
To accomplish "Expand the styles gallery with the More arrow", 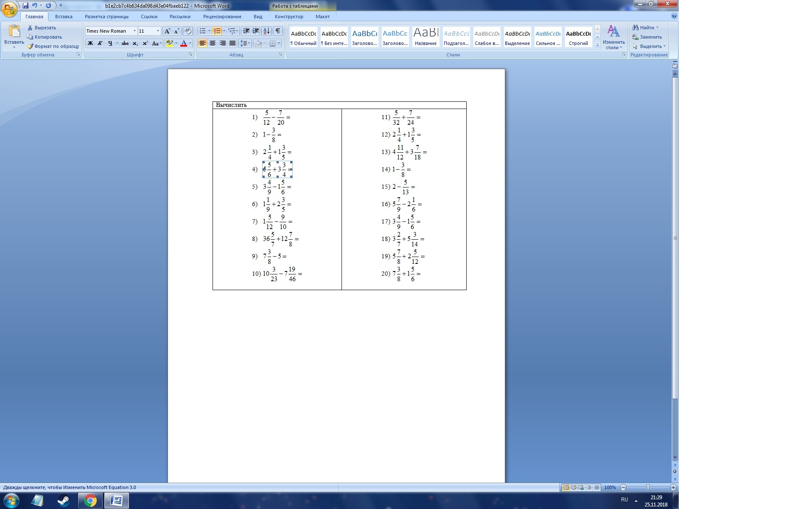I will point(597,45).
